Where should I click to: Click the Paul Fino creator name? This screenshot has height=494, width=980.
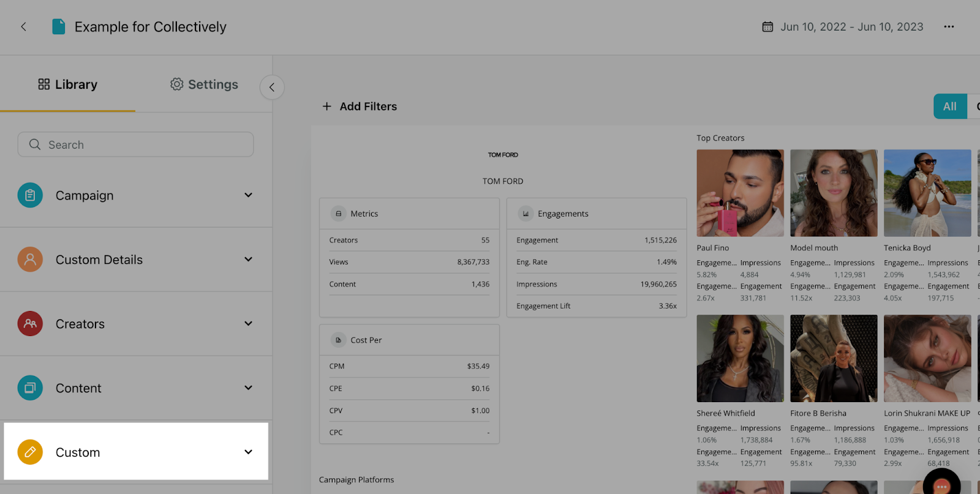[713, 248]
